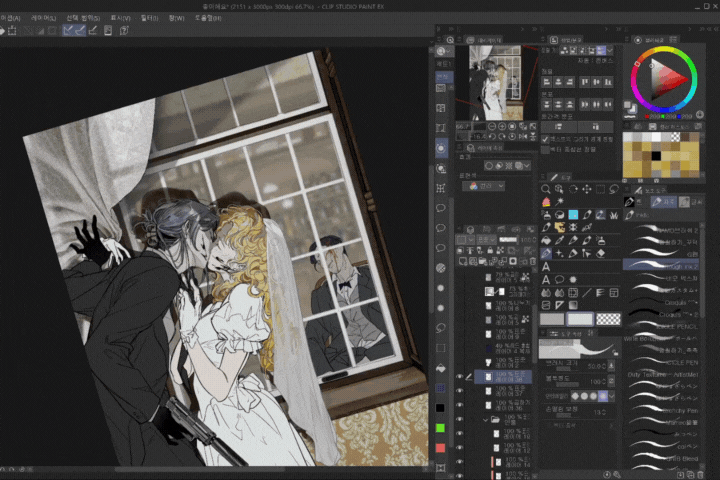Select the 레이어 8 layer row
The image size is (720, 480).
[x=503, y=305]
